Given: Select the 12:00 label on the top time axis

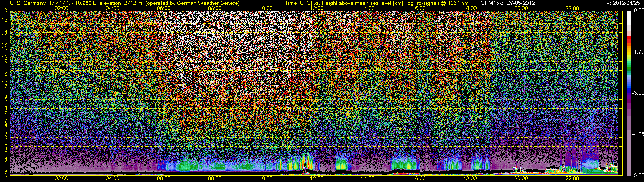Looking at the screenshot, I should [317, 8].
